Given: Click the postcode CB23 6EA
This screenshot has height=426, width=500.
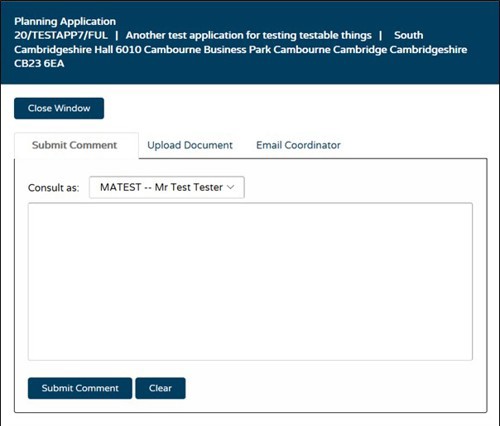Looking at the screenshot, I should [39, 63].
